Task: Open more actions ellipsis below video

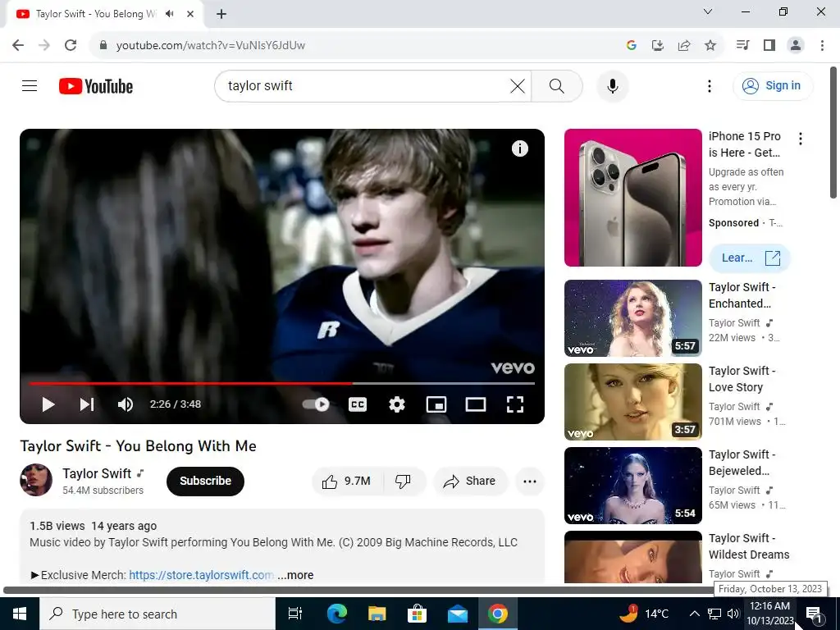Action: coord(530,481)
